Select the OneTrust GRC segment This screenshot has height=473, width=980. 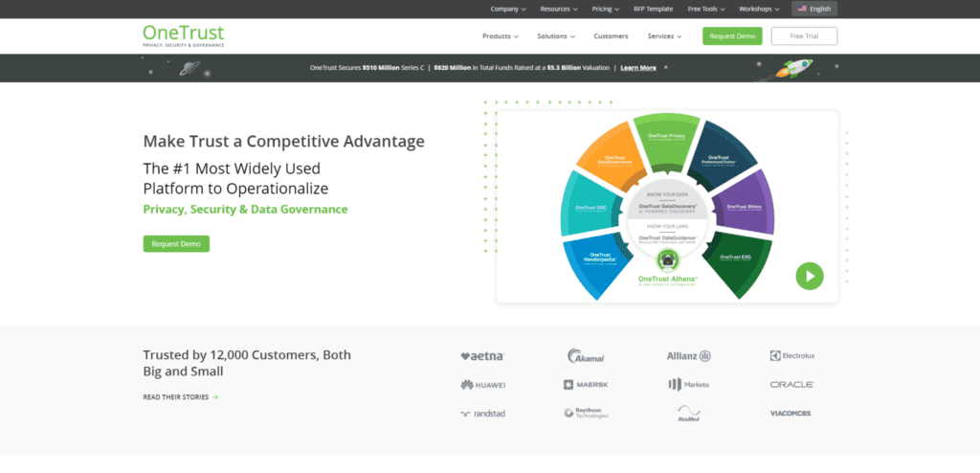(590, 205)
